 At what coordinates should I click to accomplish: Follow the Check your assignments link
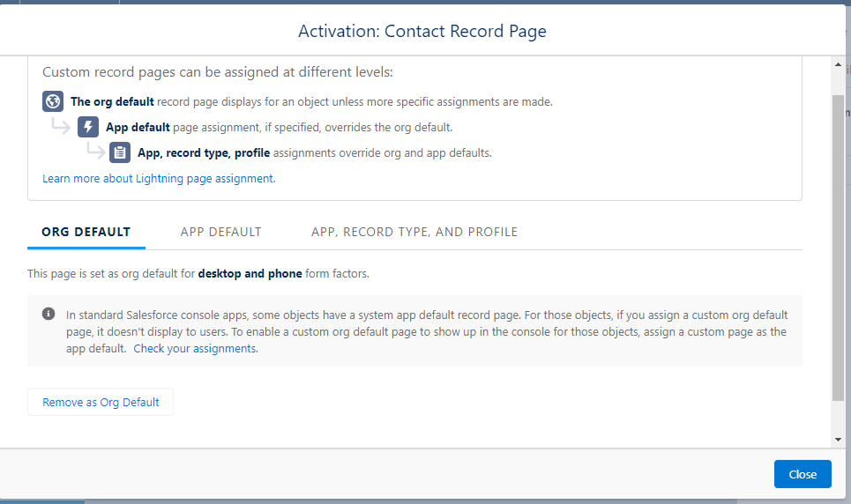click(196, 348)
